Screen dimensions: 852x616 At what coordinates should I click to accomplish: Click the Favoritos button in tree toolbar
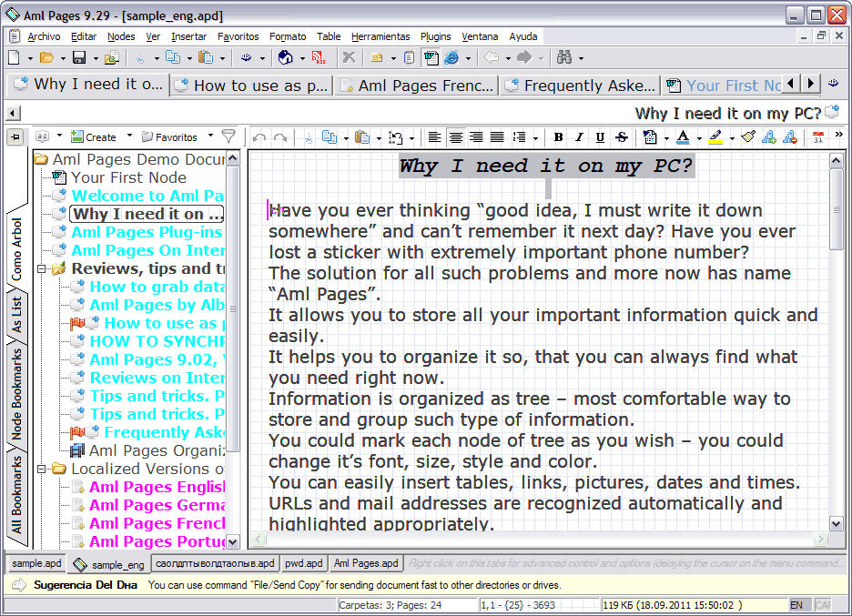pyautogui.click(x=169, y=136)
